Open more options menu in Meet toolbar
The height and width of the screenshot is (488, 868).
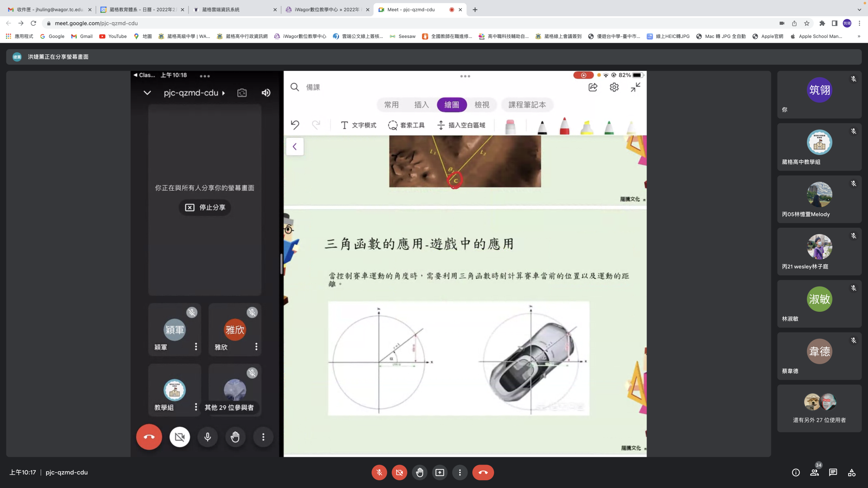point(460,472)
